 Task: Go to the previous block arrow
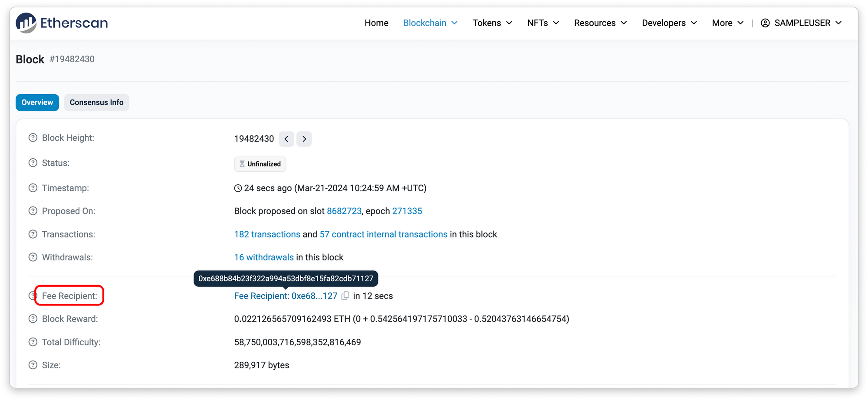286,139
